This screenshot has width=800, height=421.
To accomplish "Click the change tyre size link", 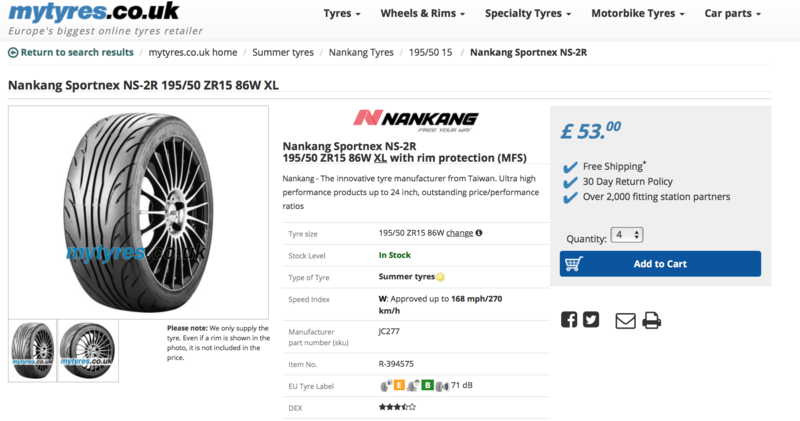I will [x=459, y=233].
